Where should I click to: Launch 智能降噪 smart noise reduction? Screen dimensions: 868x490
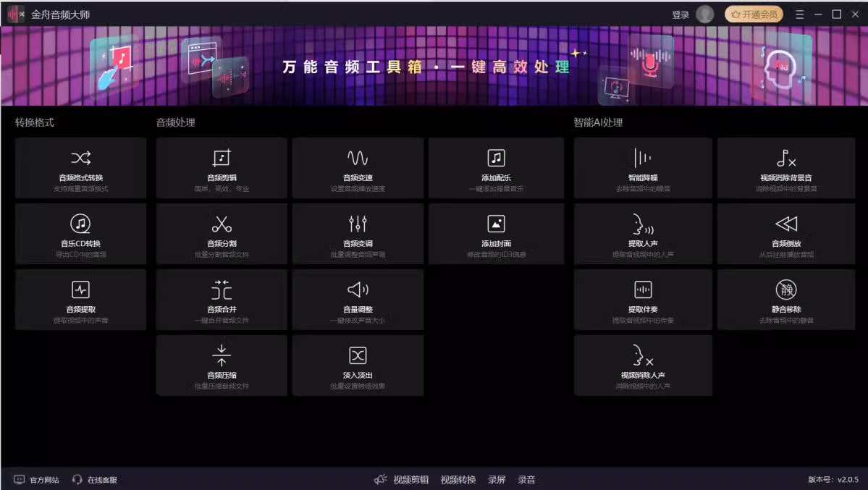[x=643, y=168]
